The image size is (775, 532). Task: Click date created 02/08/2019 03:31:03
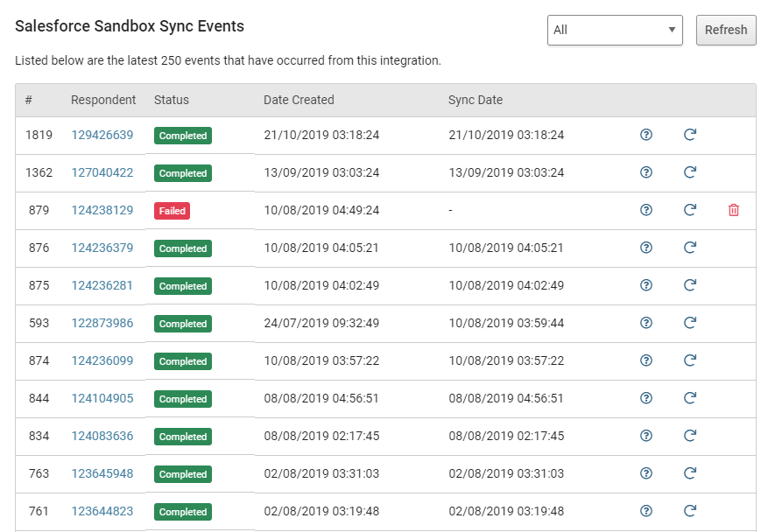(x=321, y=473)
